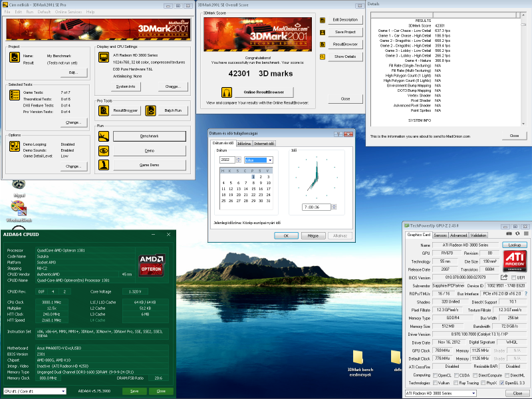Image resolution: width=532 pixels, height=399 pixels.
Task: Click the Bus Interface question mark in GPU-Z
Action: point(526,294)
